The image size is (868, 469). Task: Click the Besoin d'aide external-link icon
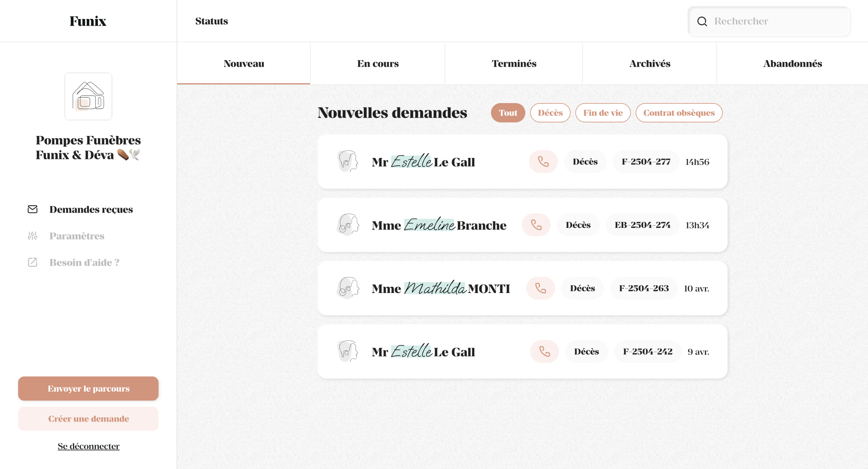click(x=33, y=262)
